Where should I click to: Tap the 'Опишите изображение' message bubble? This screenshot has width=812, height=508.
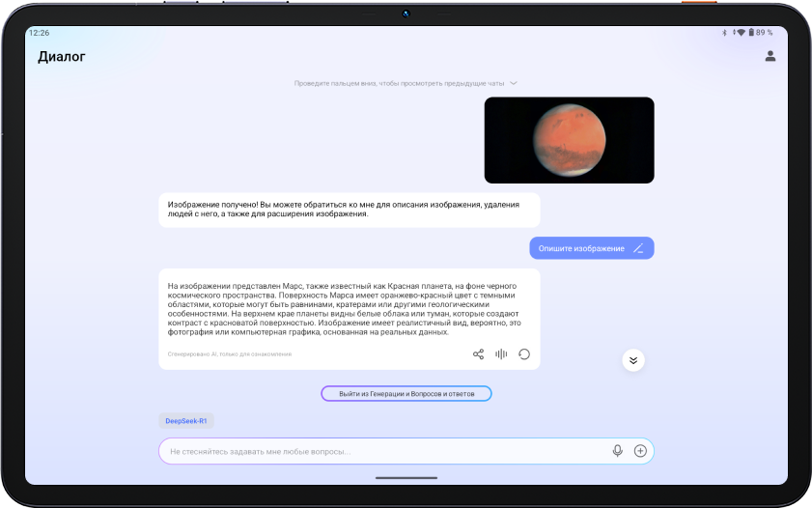[x=581, y=248]
